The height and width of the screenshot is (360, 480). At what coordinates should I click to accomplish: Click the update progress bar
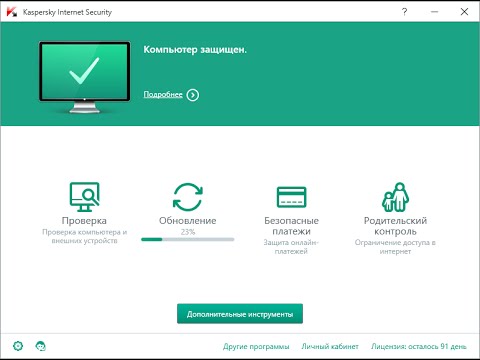click(x=188, y=239)
